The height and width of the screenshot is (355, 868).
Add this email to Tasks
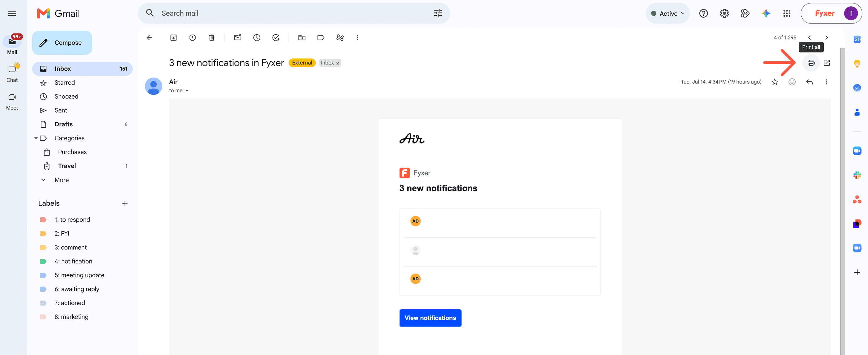pos(276,38)
